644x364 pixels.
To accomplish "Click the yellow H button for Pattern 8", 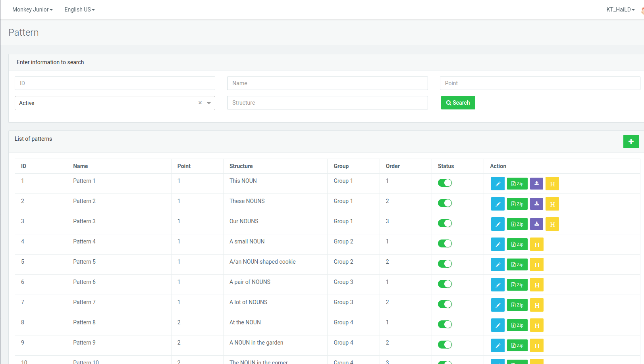I will [x=537, y=325].
